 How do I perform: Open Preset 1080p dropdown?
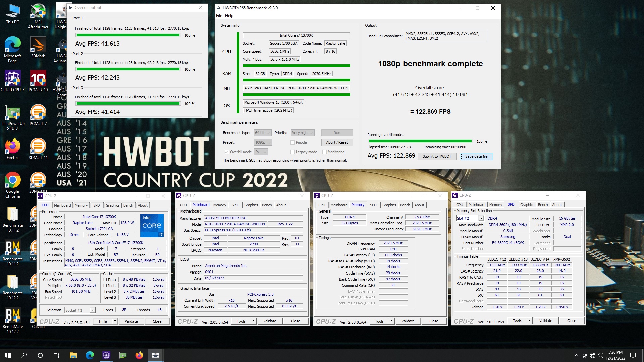263,142
